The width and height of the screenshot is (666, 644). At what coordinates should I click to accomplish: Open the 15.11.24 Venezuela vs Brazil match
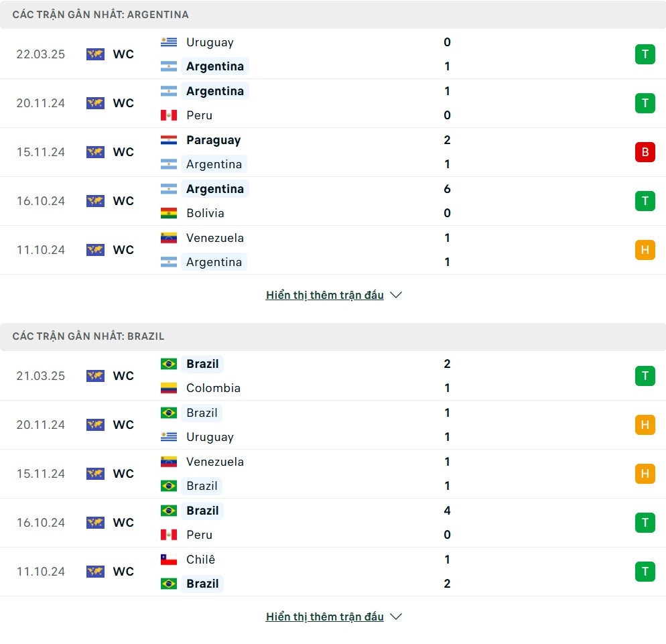[333, 474]
